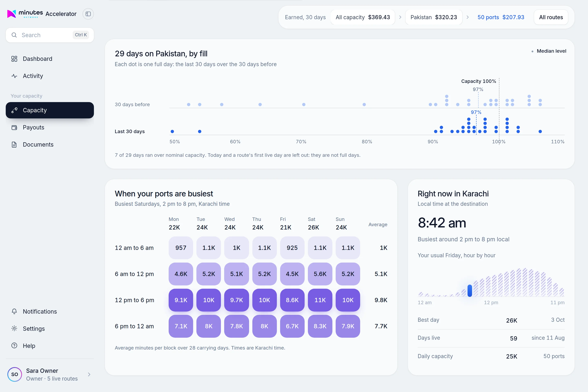This screenshot has height=392, width=588.
Task: Collapse the sidebar with the panel icon
Action: click(88, 14)
